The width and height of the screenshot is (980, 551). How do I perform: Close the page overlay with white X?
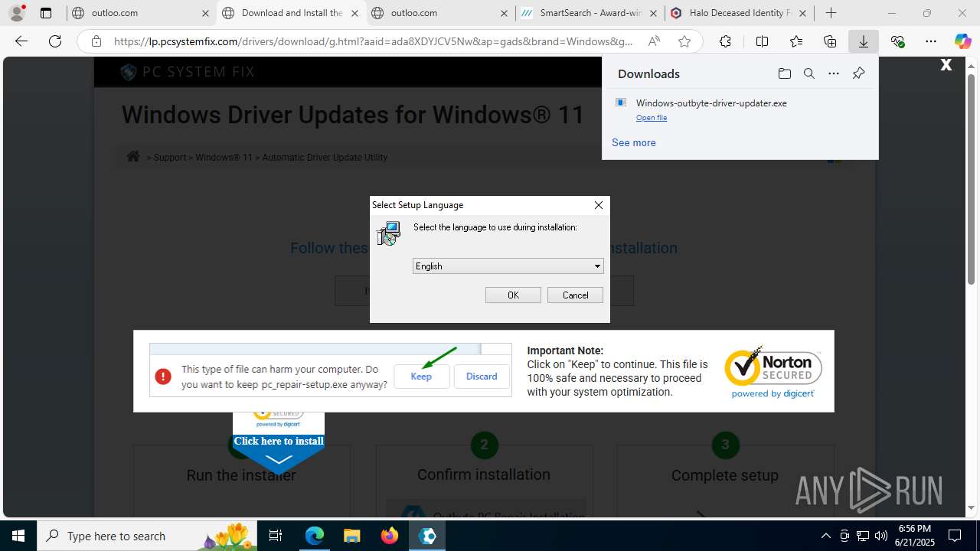pos(946,65)
